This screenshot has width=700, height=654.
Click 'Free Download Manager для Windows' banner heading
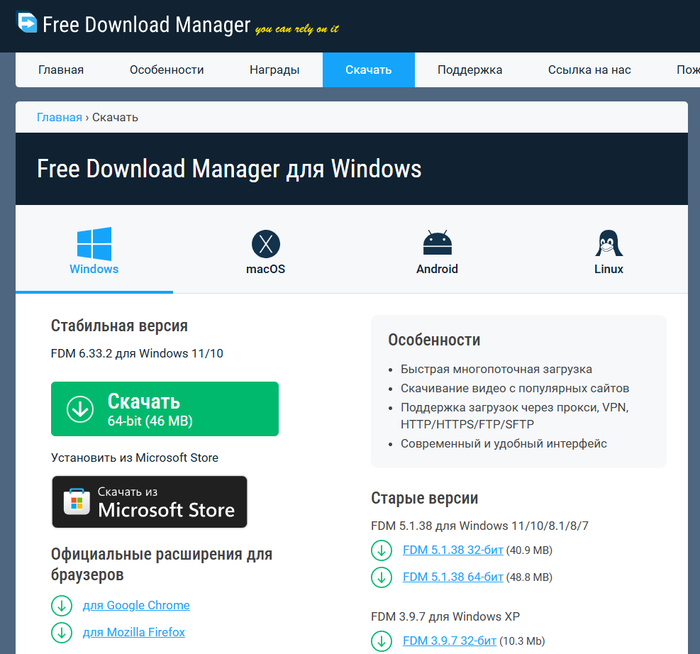pos(229,169)
